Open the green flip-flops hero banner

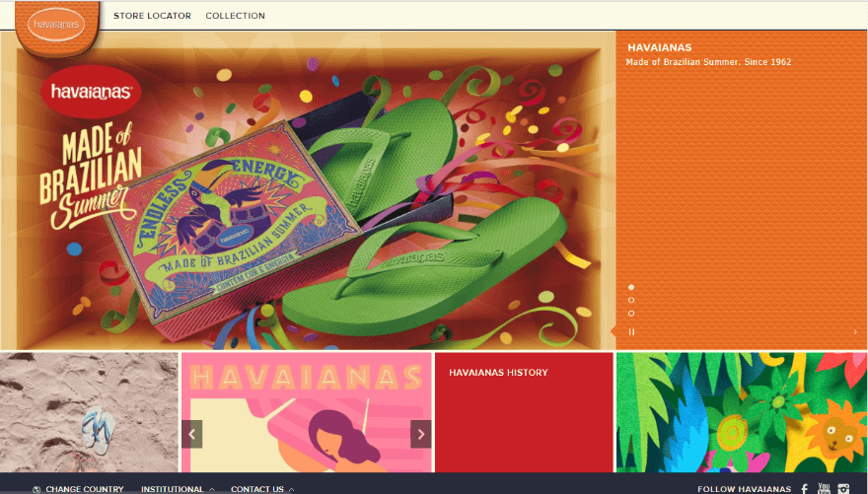pos(308,189)
